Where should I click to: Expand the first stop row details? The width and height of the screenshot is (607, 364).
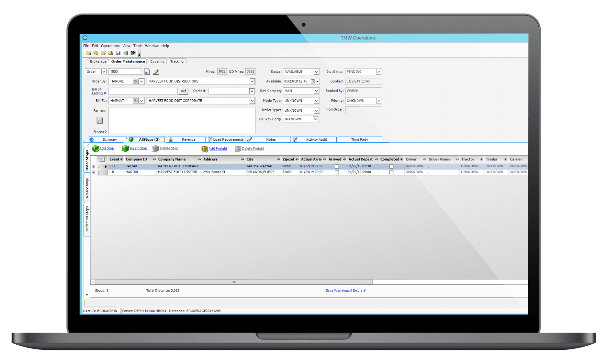(x=93, y=166)
